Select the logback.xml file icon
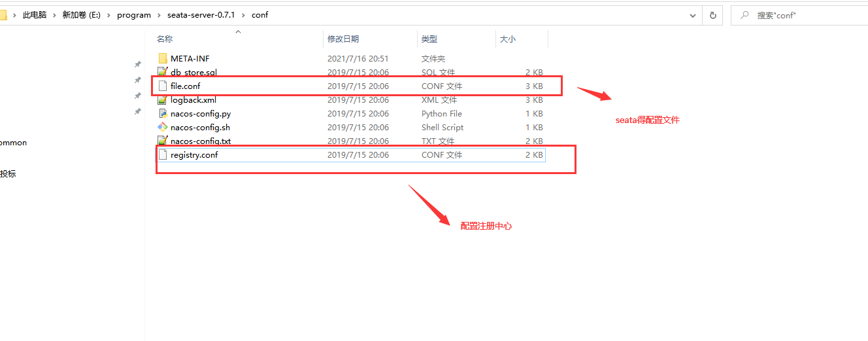Image resolution: width=868 pixels, height=341 pixels. [163, 99]
